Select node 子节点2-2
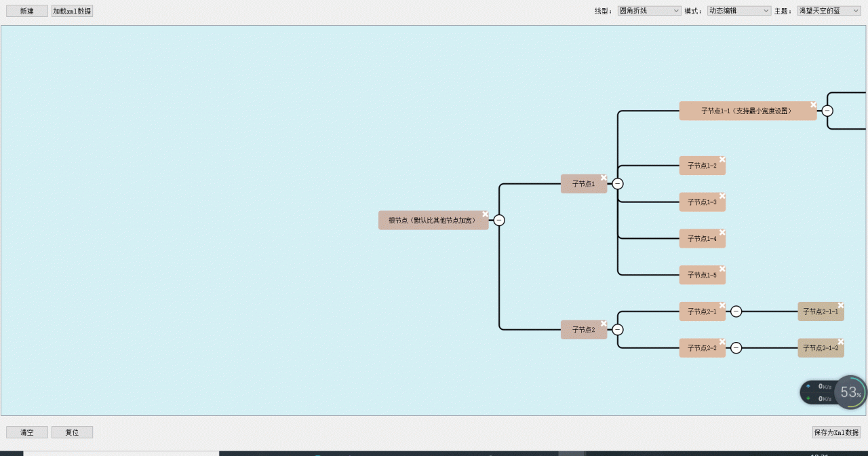Screen dimensions: 868x456 click(x=702, y=348)
